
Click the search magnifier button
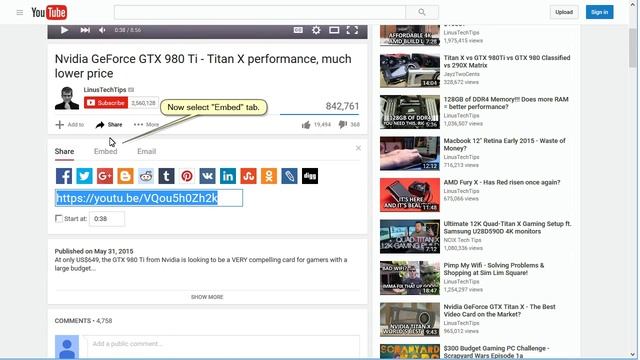tap(422, 12)
